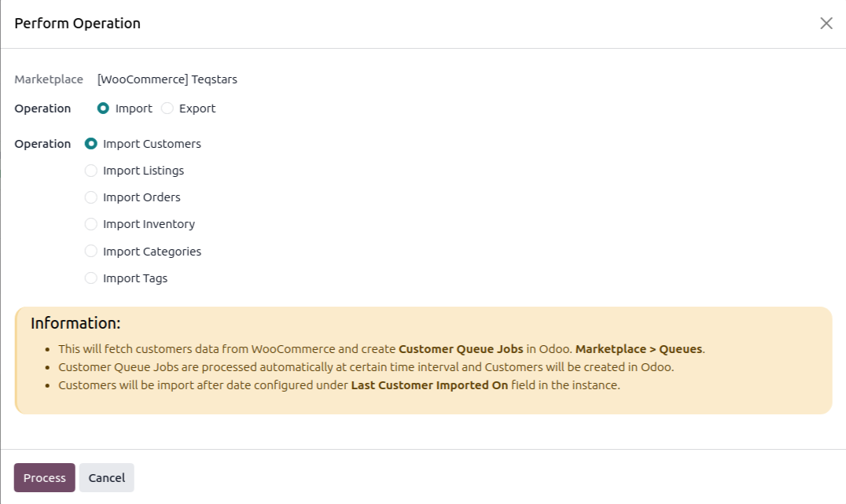Click the bold 'Marketplace > Queues' text
This screenshot has width=846, height=504.
click(638, 349)
